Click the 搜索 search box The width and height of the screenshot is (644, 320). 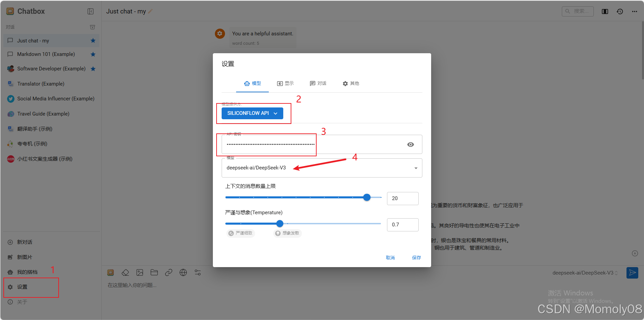tap(578, 11)
